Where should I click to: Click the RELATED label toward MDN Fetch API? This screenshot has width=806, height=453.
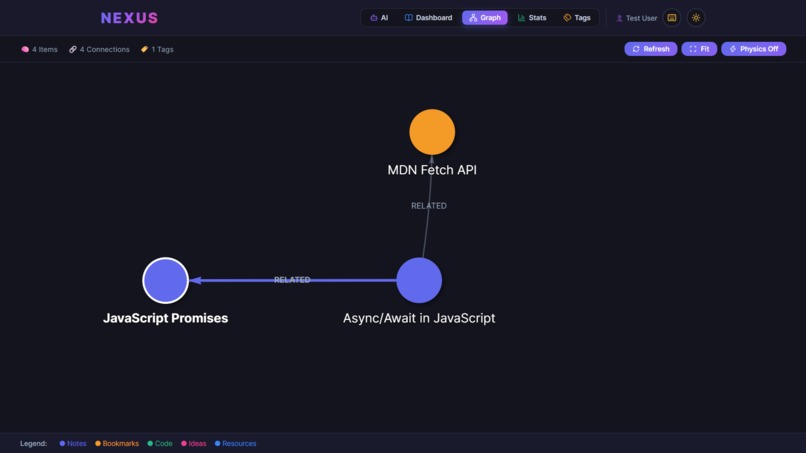[x=429, y=206]
